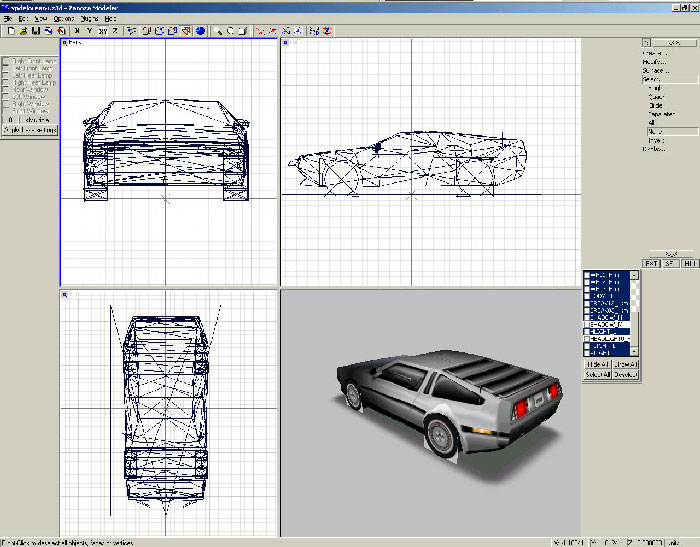Screen dimensions: 700x547
Task: Enable the Left Window checkbox
Action: click(6, 97)
